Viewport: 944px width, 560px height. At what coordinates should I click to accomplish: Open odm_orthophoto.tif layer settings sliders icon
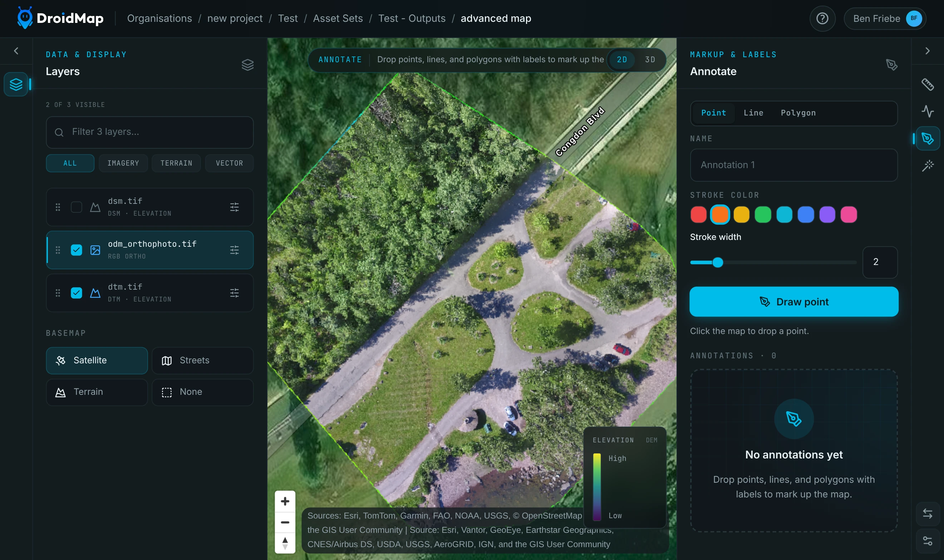pyautogui.click(x=234, y=250)
